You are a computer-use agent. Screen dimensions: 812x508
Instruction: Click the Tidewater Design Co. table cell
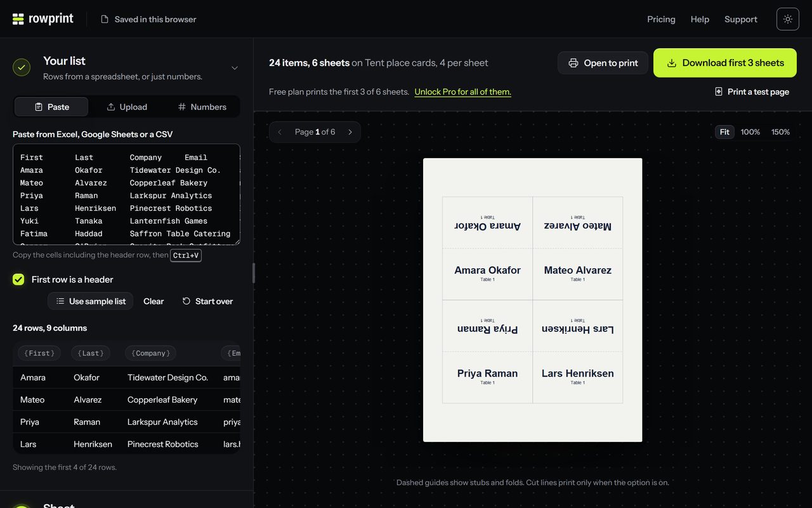[167, 377]
